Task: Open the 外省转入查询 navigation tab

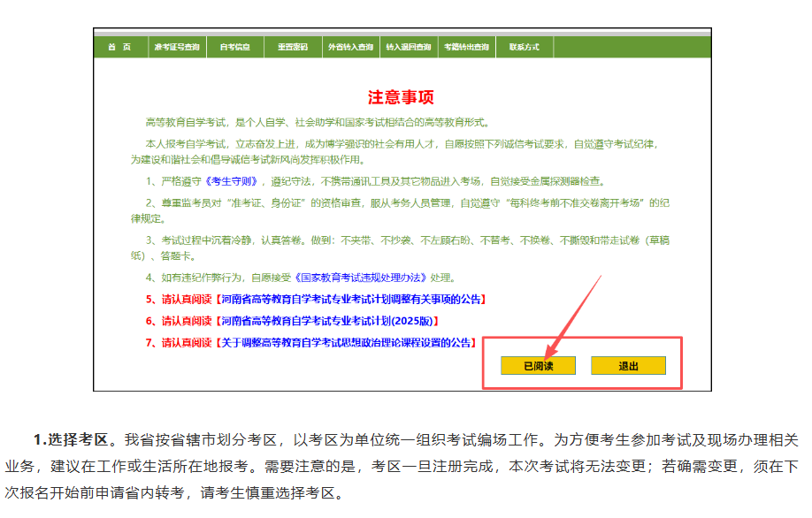Action: click(x=352, y=46)
